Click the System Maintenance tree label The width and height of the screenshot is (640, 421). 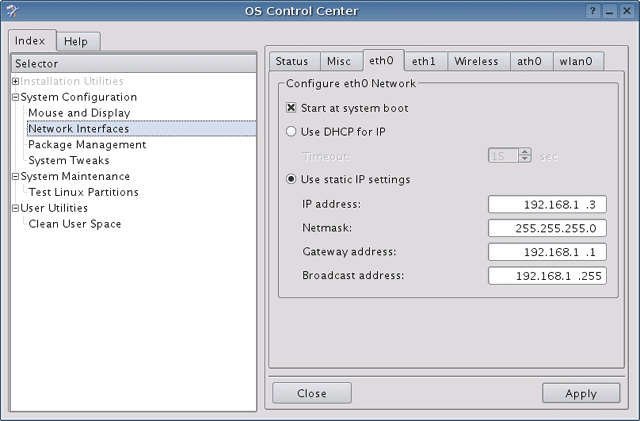coord(75,176)
